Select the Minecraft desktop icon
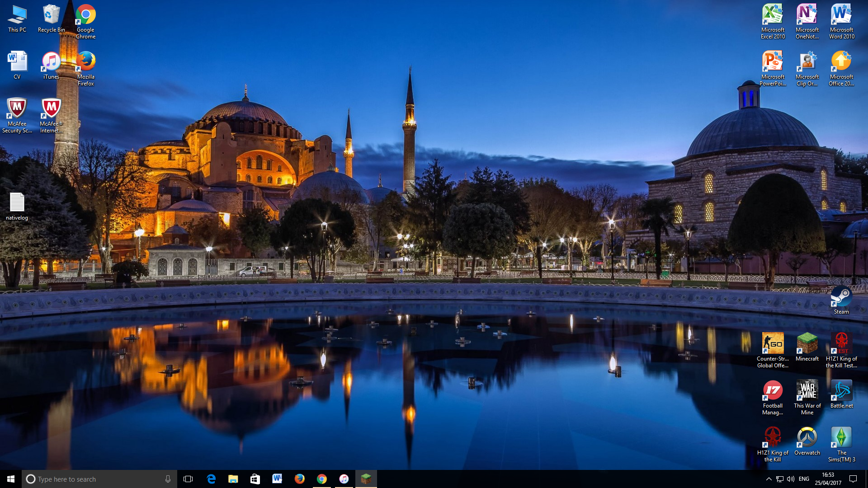Screen dimensions: 868x488 pyautogui.click(x=807, y=344)
